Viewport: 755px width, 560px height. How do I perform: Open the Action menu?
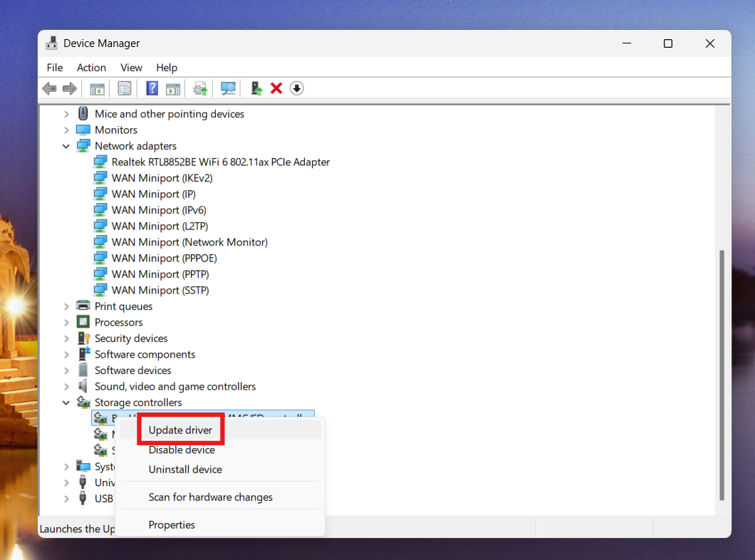coord(91,68)
